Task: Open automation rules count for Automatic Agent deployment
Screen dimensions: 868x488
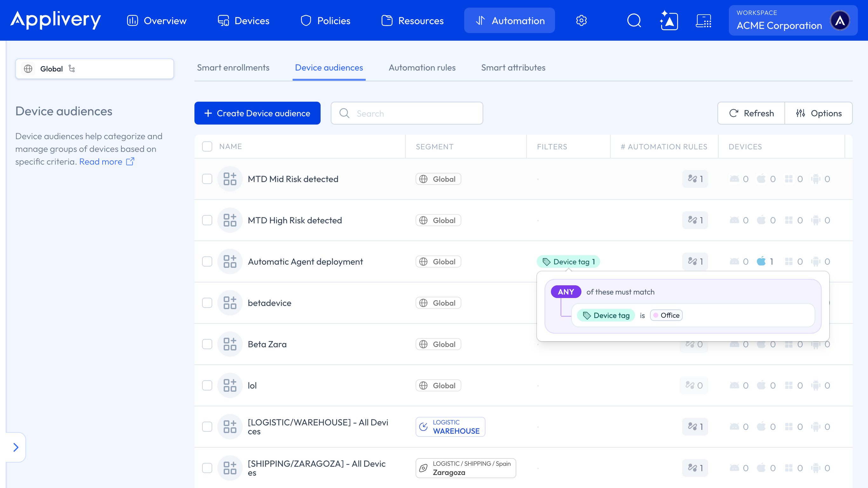Action: pos(695,261)
